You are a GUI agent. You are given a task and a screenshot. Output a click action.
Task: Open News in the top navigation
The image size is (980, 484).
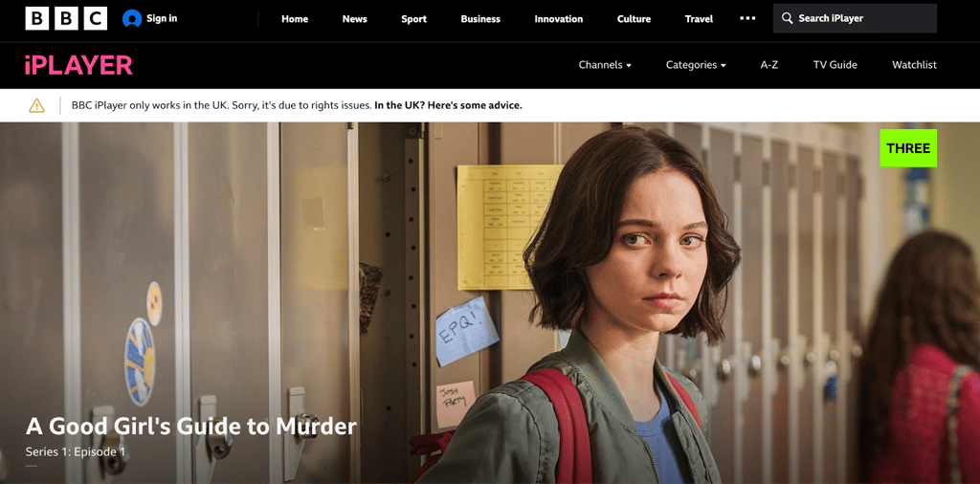[x=354, y=19]
